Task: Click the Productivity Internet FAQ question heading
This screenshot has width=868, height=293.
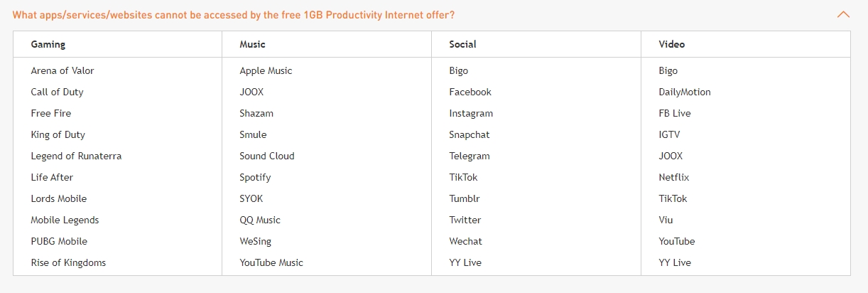Action: 234,14
